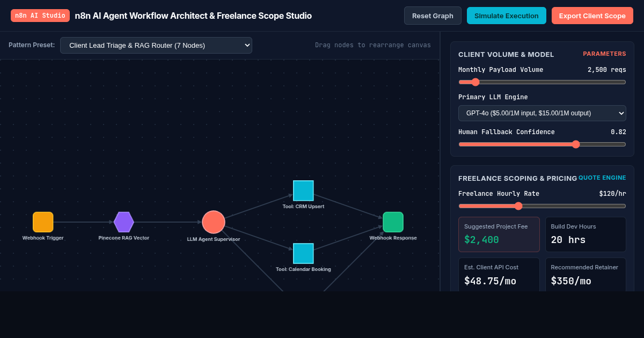The image size is (644, 338).
Task: Click the Est. Client API Cost card
Action: pos(499,275)
